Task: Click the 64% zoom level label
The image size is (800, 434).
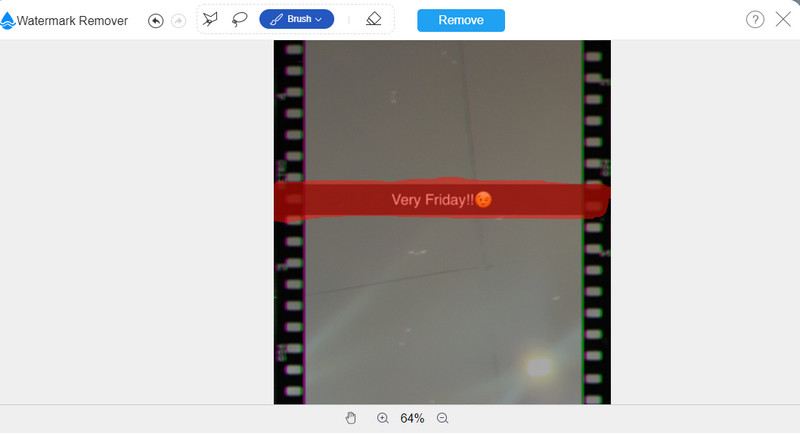Action: (x=412, y=418)
